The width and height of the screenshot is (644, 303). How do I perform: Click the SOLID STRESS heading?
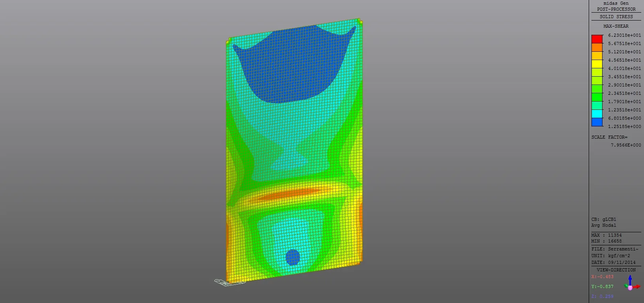click(616, 17)
